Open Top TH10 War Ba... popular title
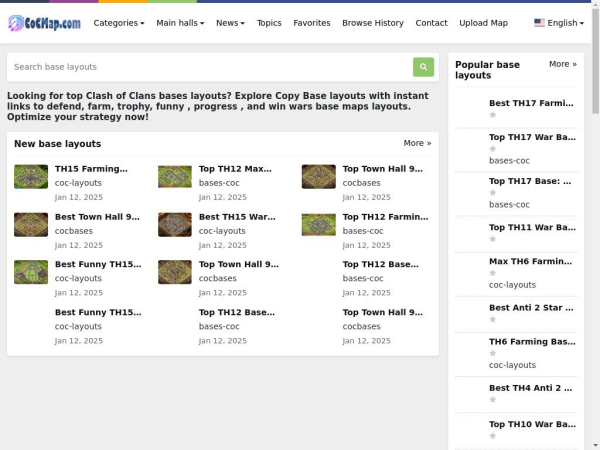Screen dimensions: 600x450 tap(532, 424)
